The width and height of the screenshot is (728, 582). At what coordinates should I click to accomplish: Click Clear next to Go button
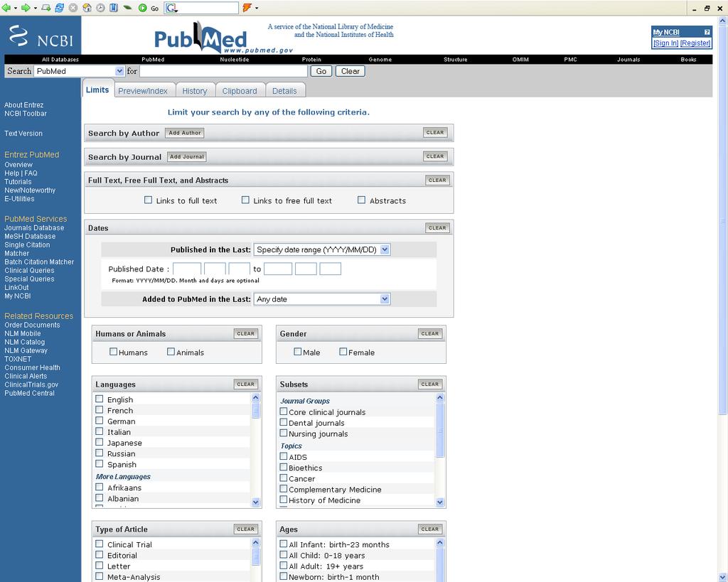[350, 71]
